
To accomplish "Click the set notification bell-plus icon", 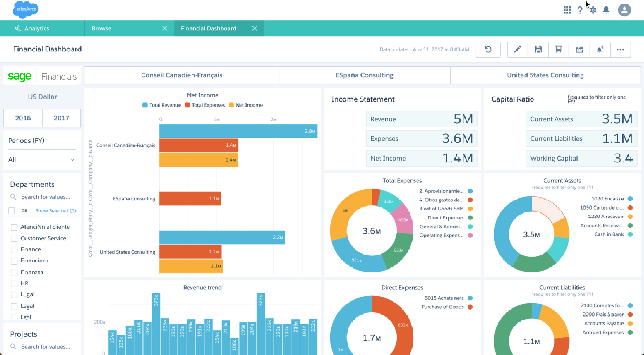I will (600, 49).
